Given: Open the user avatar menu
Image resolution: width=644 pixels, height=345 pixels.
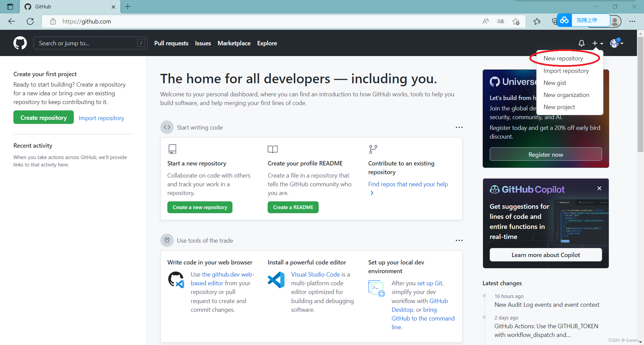Looking at the screenshot, I should click(616, 43).
